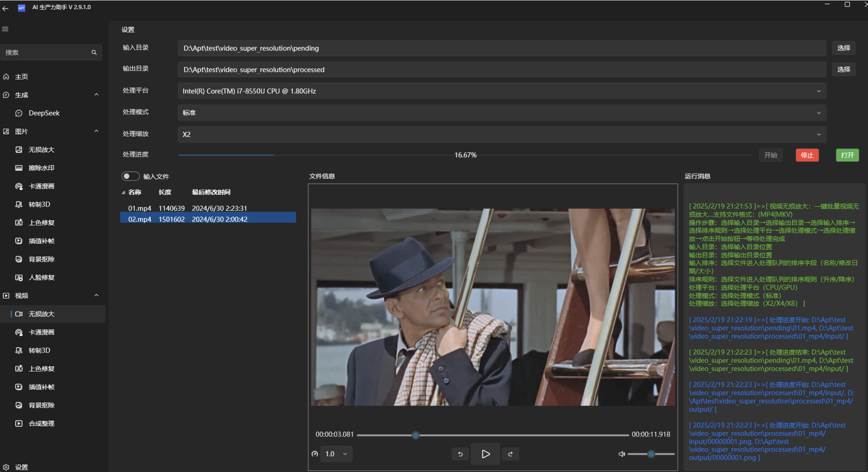Click the settings gear icon
Image resolution: width=868 pixels, height=472 pixels.
click(6, 467)
